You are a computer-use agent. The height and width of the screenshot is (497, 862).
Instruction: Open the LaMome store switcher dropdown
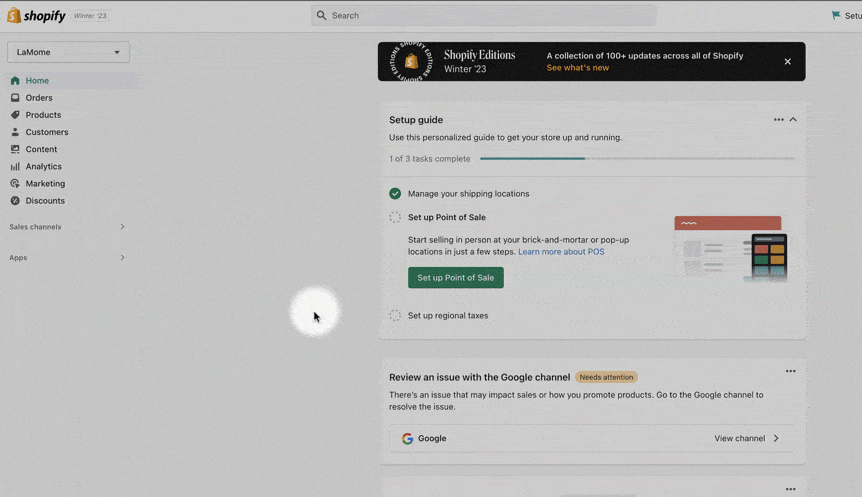68,52
